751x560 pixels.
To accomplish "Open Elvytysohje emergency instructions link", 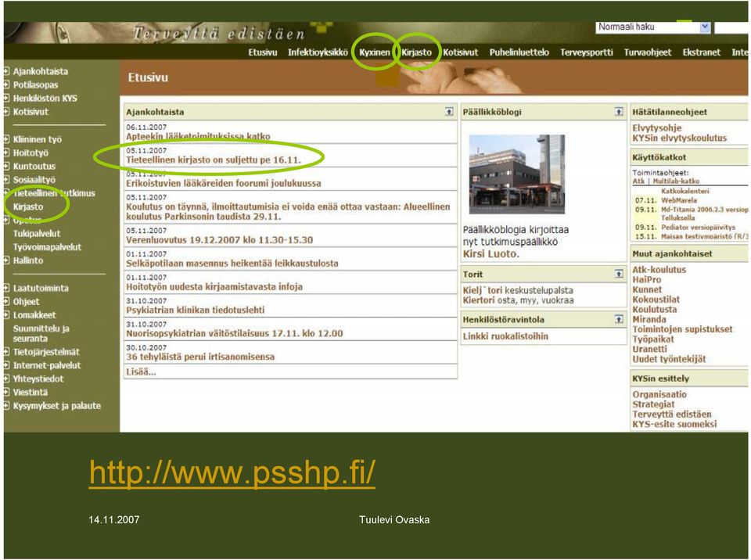I will pyautogui.click(x=656, y=128).
